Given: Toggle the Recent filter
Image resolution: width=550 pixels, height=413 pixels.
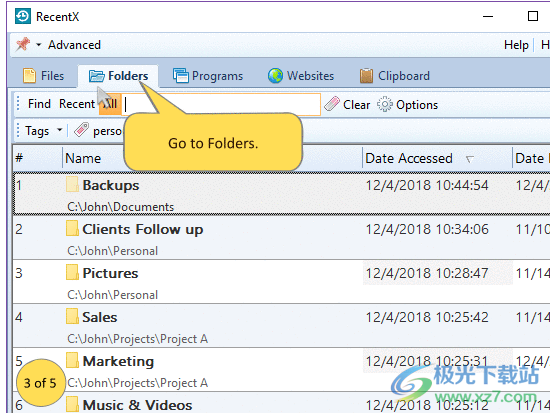Looking at the screenshot, I should click(x=77, y=104).
